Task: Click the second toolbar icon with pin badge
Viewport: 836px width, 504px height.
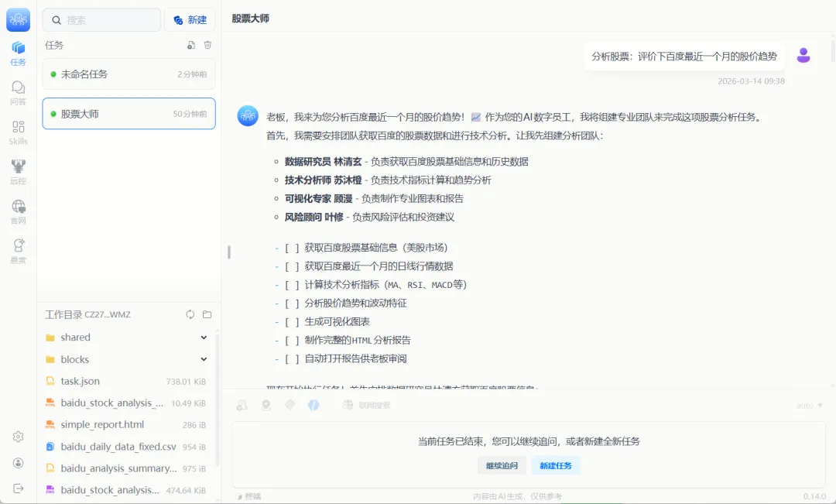Action: coord(266,406)
